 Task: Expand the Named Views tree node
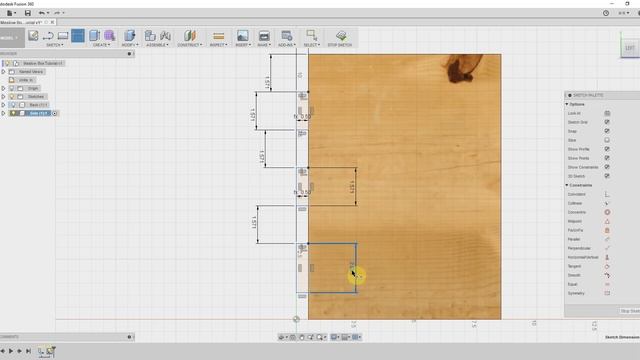click(x=4, y=71)
